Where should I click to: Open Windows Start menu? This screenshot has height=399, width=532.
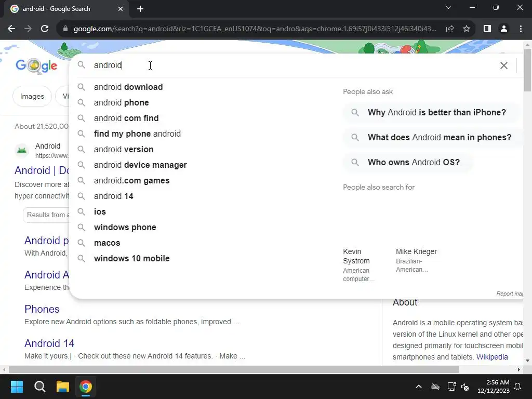17,387
